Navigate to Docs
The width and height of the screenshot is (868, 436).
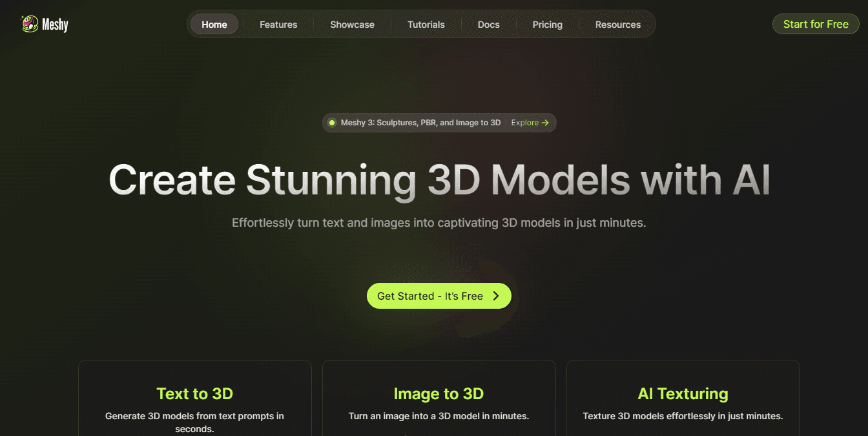point(488,25)
